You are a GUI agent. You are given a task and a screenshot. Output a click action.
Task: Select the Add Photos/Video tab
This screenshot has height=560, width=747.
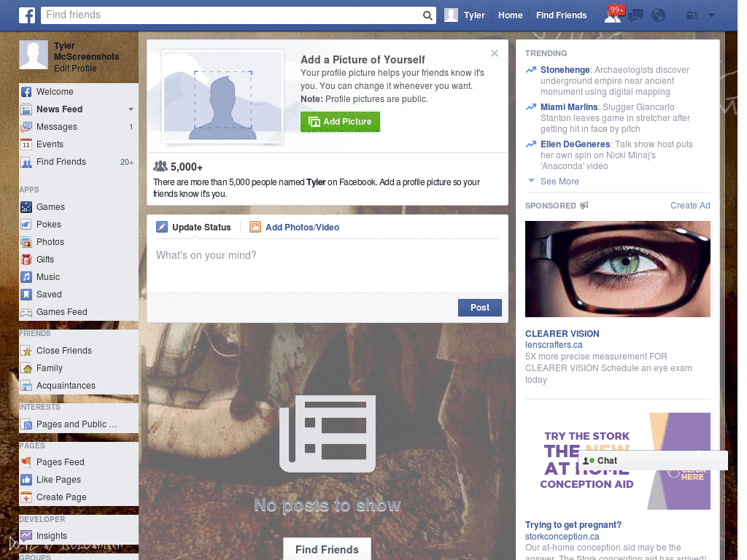(295, 227)
